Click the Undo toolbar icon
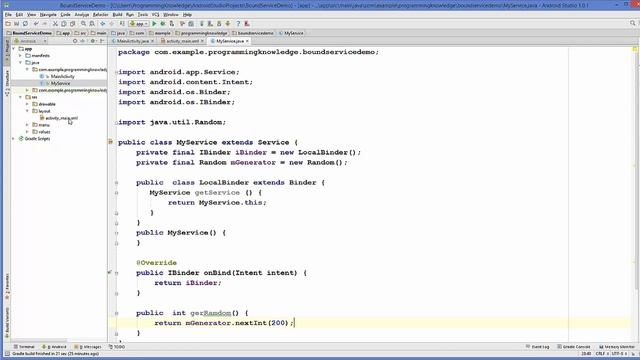640x360 pixels. 36,24
